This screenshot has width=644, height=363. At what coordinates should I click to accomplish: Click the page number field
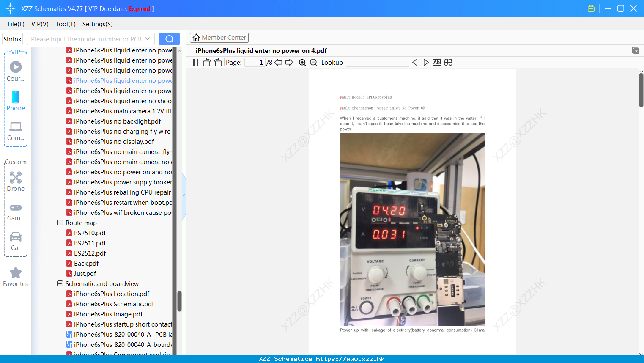pyautogui.click(x=255, y=63)
